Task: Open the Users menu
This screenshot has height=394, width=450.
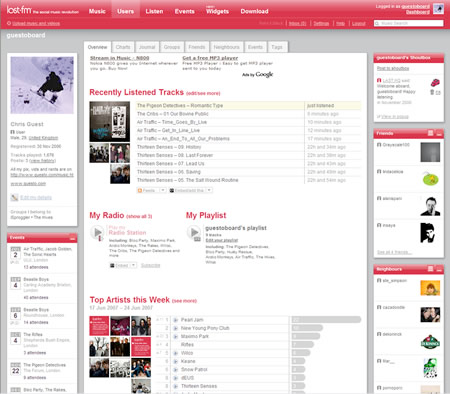Action: pyautogui.click(x=125, y=11)
